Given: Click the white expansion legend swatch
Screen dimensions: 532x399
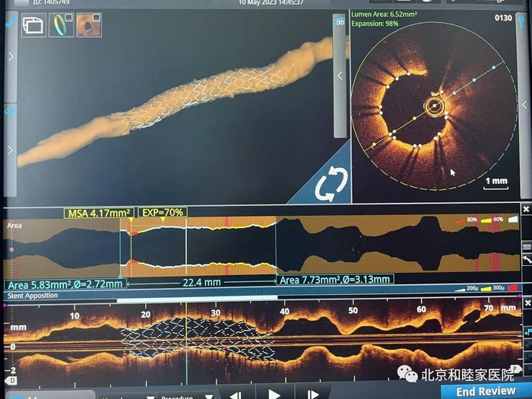Looking at the screenshot, I should tap(513, 219).
